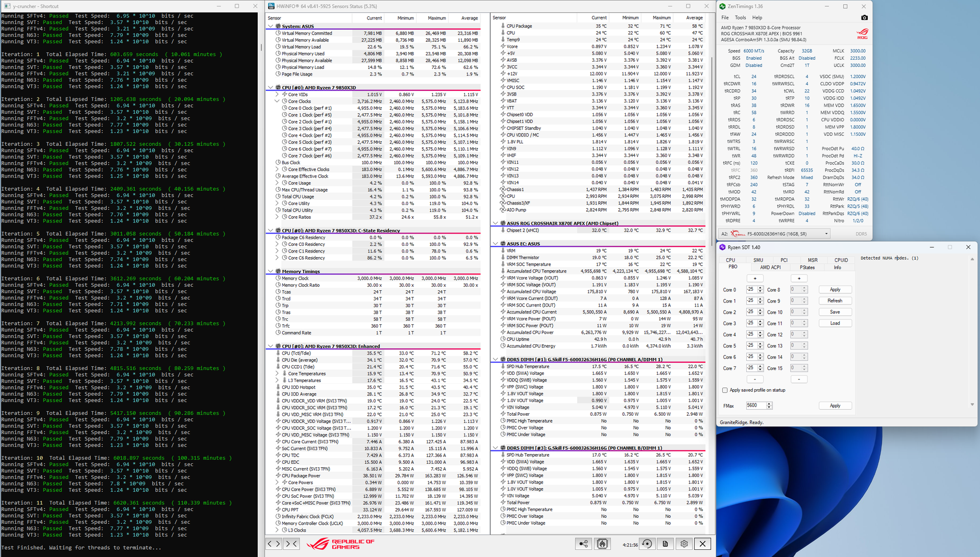This screenshot has width=980, height=557.
Task: Click the icon beside Virtual Memory Committed
Action: click(278, 33)
